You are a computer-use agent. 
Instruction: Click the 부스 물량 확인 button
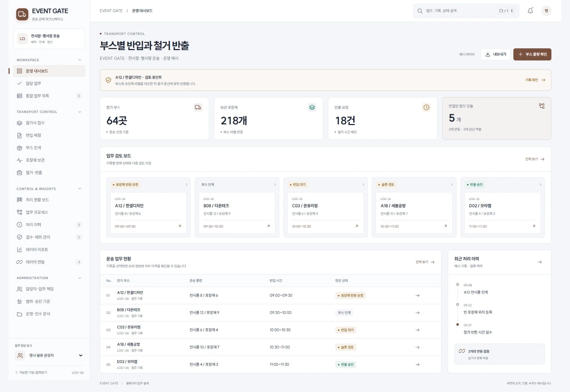[x=532, y=54]
